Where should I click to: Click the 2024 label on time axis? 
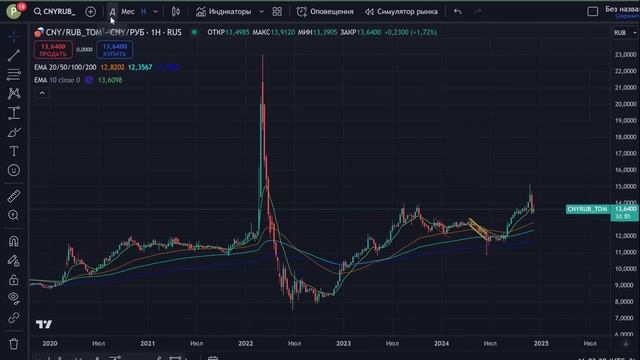pyautogui.click(x=441, y=344)
